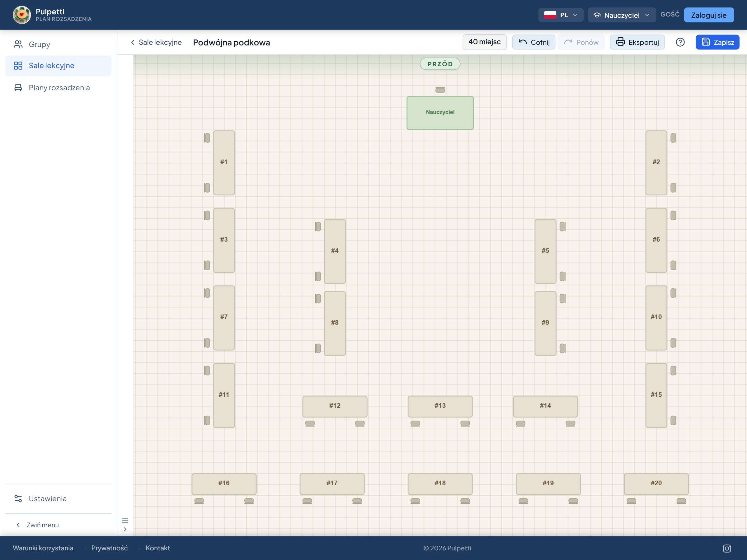Go back to Sale lekcyjne breadcrumb

[x=156, y=42]
